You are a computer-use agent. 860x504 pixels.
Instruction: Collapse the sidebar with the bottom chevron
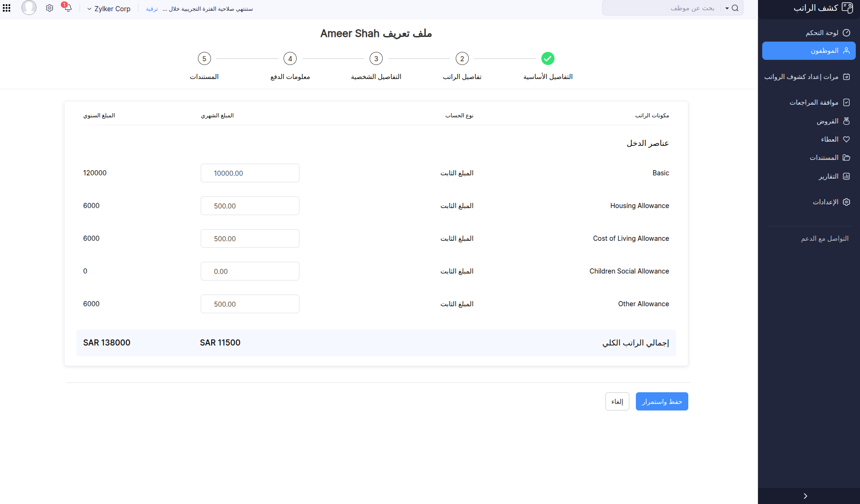pos(805,496)
